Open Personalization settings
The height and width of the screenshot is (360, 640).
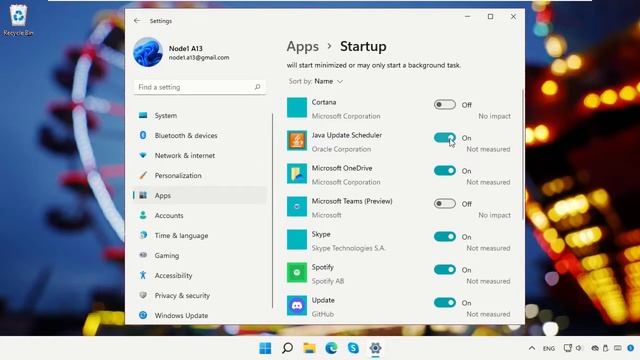point(200,176)
